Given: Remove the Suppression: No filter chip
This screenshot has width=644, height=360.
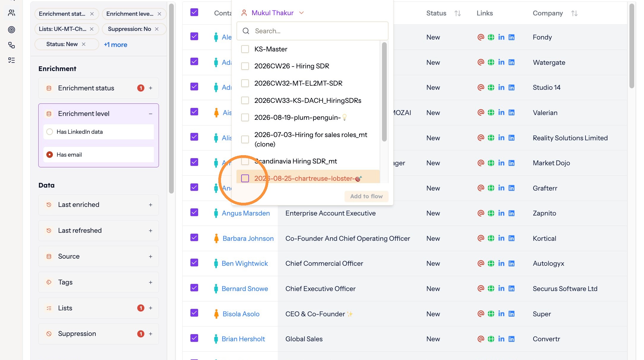Looking at the screenshot, I should point(157,29).
